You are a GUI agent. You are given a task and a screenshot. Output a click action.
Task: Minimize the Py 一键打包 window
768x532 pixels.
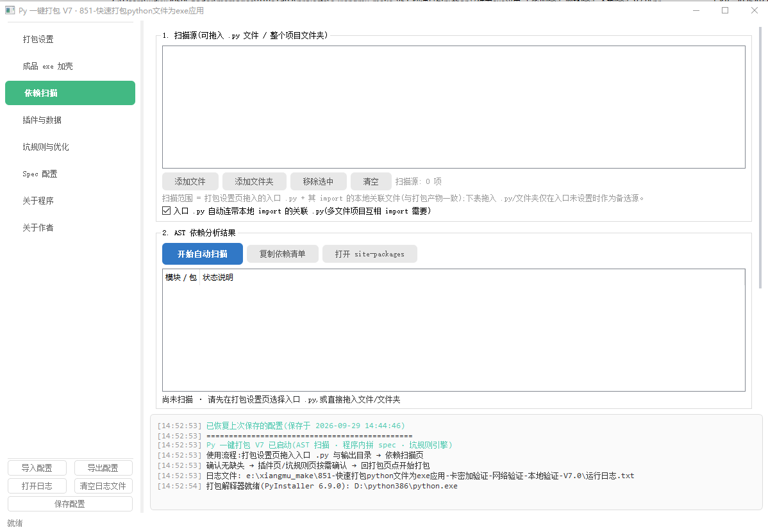click(x=696, y=10)
